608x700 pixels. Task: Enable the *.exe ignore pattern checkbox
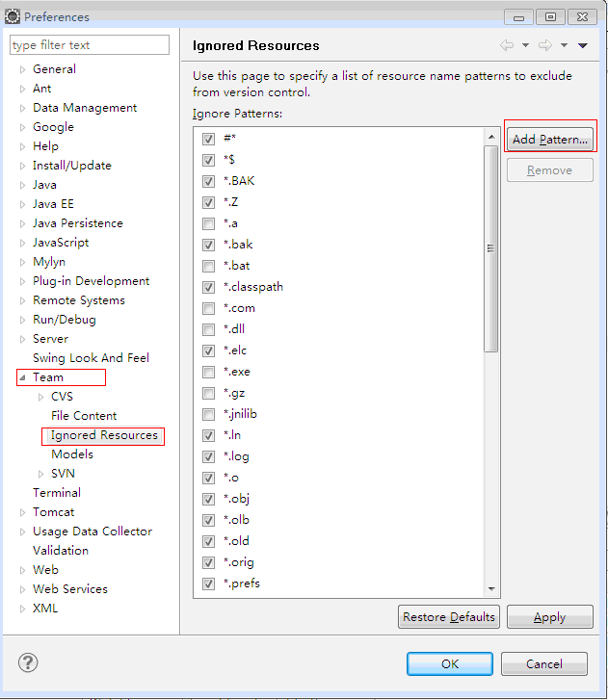coord(208,372)
